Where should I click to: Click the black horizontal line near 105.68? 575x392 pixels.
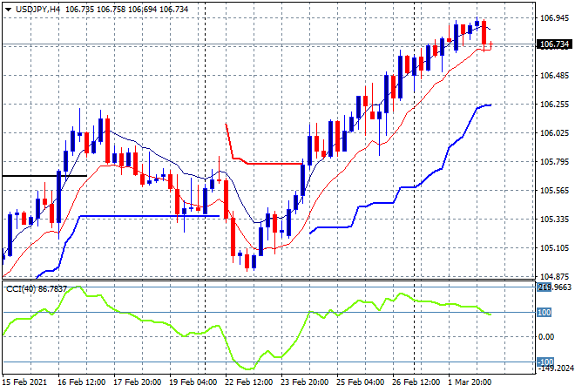[x=44, y=176]
